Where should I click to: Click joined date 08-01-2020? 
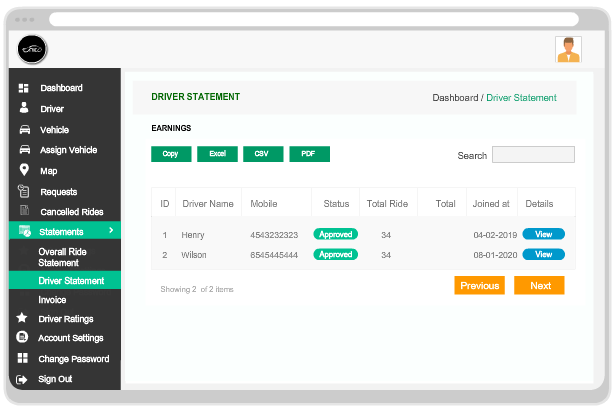point(495,255)
